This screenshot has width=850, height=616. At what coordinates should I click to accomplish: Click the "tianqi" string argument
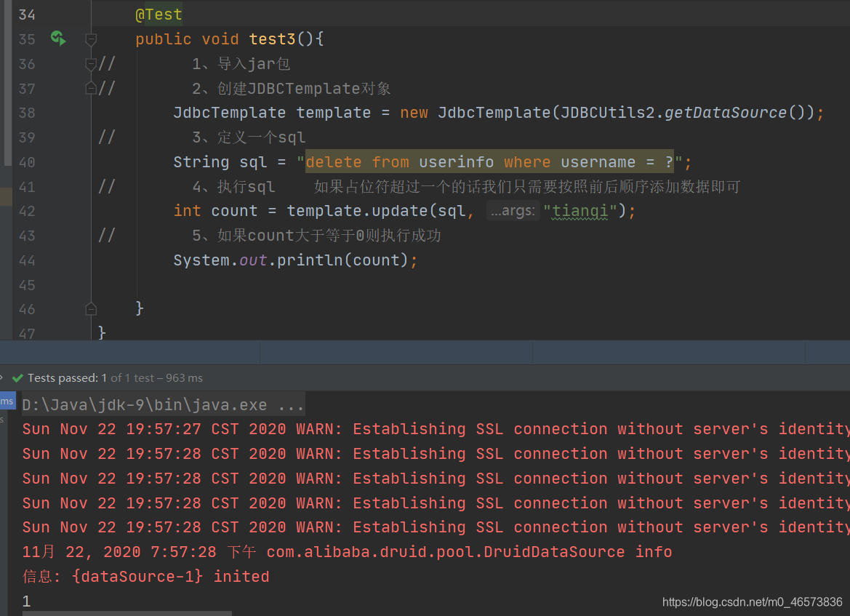[580, 211]
